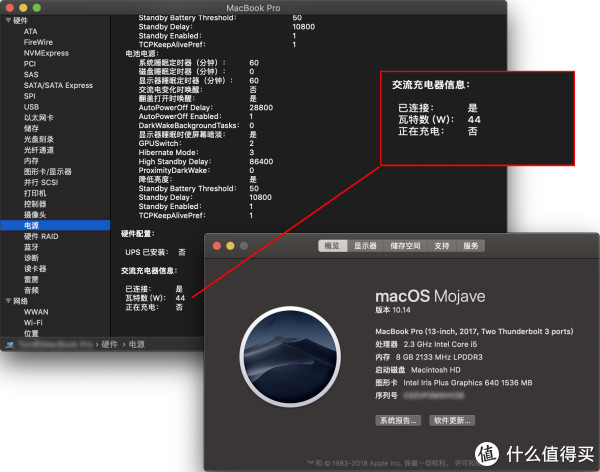Click the GPUSwitch row label
Viewport: 600px width, 472px height.
tap(160, 143)
